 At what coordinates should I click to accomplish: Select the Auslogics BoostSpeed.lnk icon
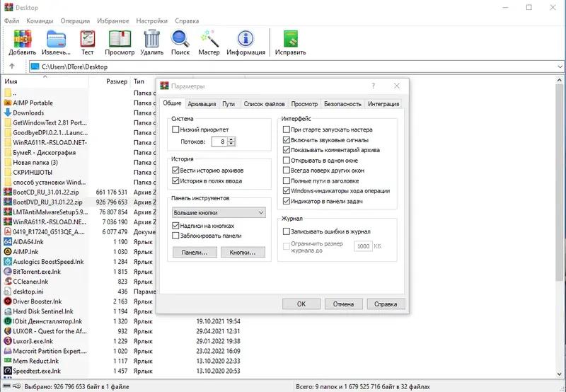[8, 262]
